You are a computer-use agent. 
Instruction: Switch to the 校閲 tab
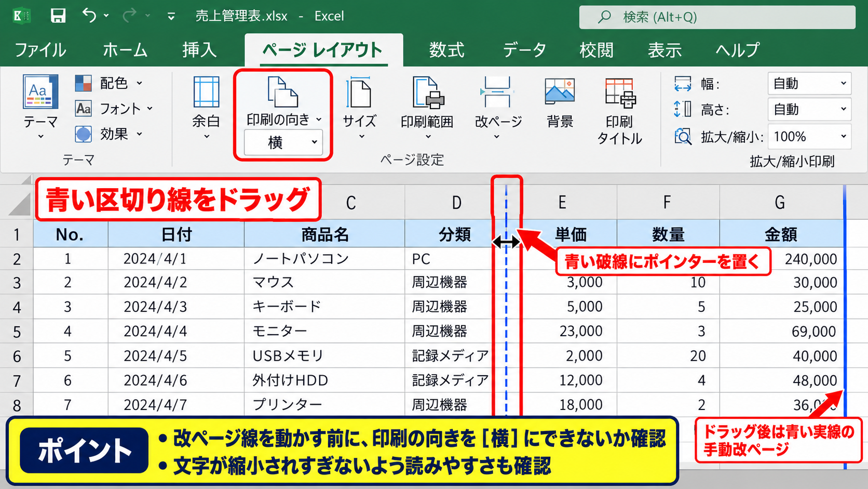(x=596, y=50)
